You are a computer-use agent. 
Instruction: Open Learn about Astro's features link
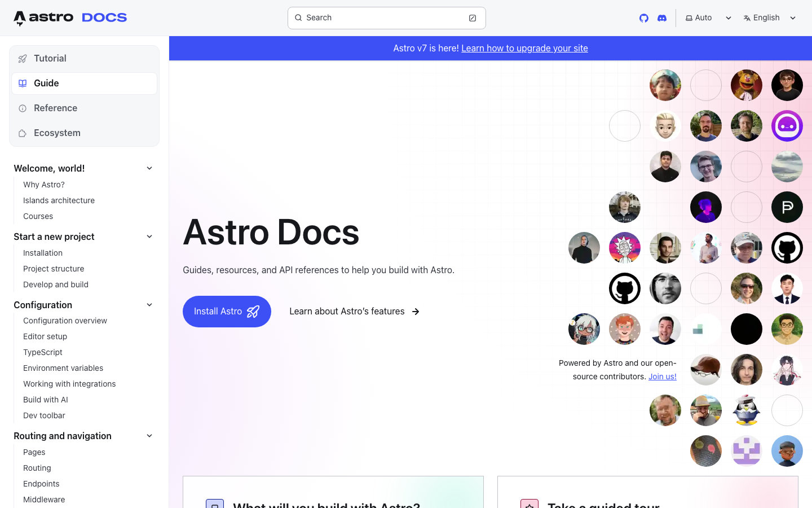coord(354,312)
